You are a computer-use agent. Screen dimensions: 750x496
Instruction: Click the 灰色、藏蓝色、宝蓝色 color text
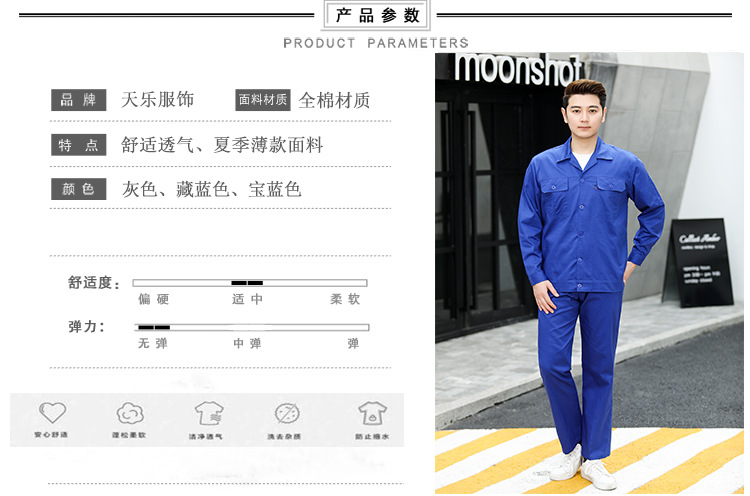coord(211,189)
